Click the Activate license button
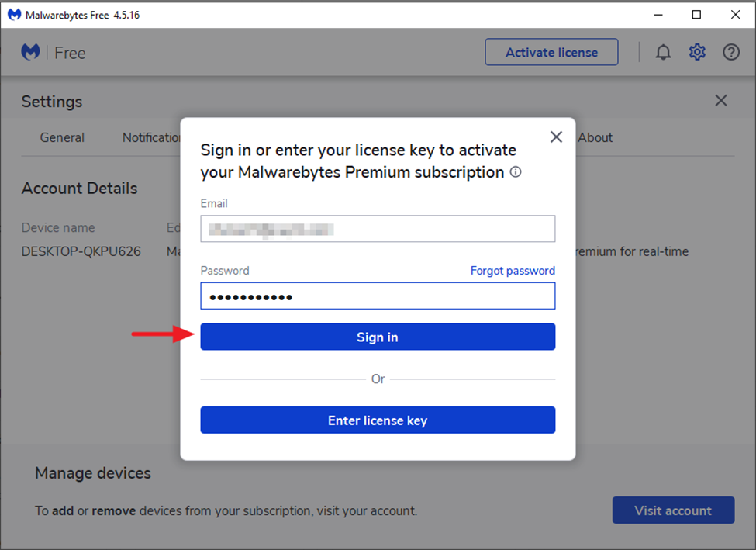The image size is (756, 550). [x=551, y=53]
